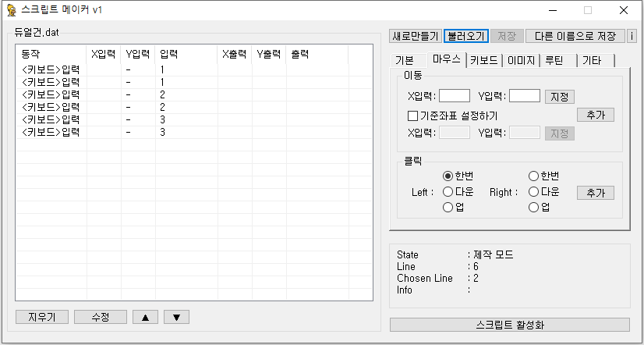Click the Y입력 column header in list
The image size is (644, 345).
pyautogui.click(x=138, y=55)
